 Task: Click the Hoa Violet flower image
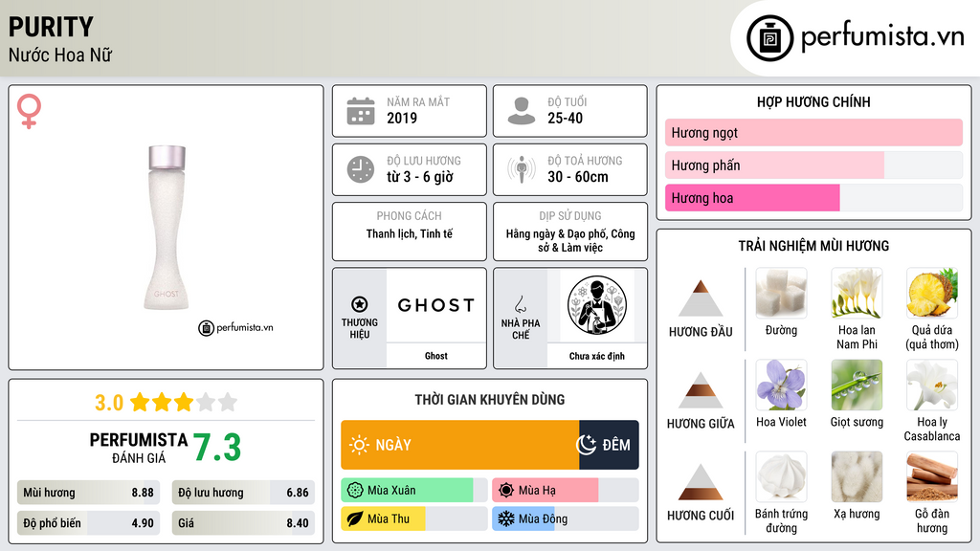pos(781,385)
